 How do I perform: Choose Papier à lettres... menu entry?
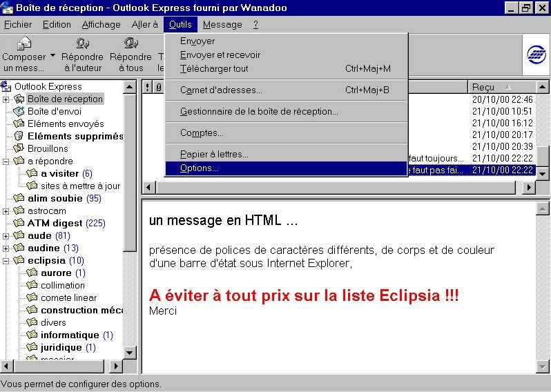point(286,154)
